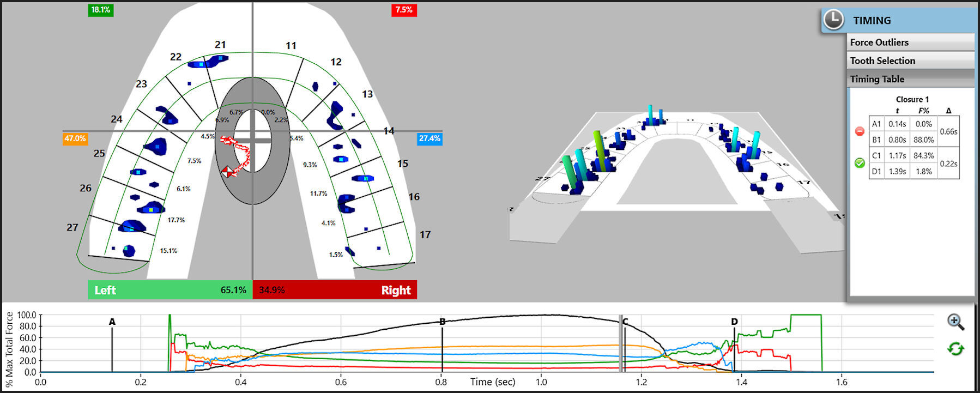Click C1 time cell 1.17s
This screenshot has width=980, height=393.
click(897, 155)
